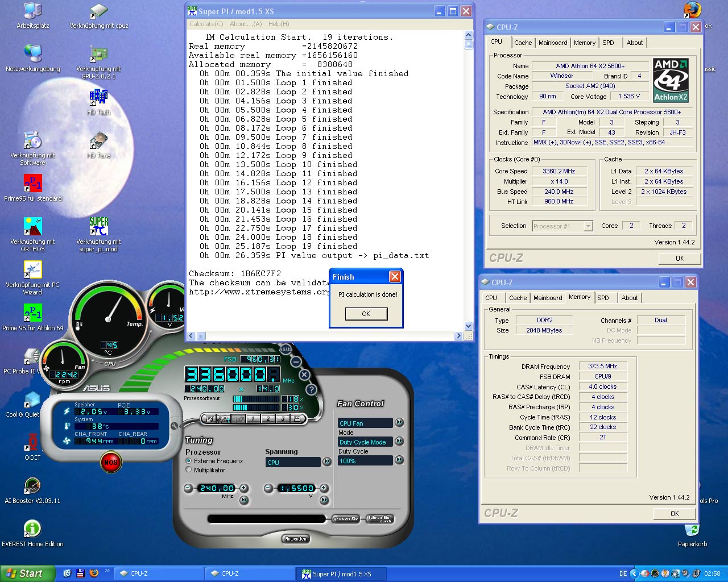Launch the ORTHOS shortcut icon

point(33,235)
